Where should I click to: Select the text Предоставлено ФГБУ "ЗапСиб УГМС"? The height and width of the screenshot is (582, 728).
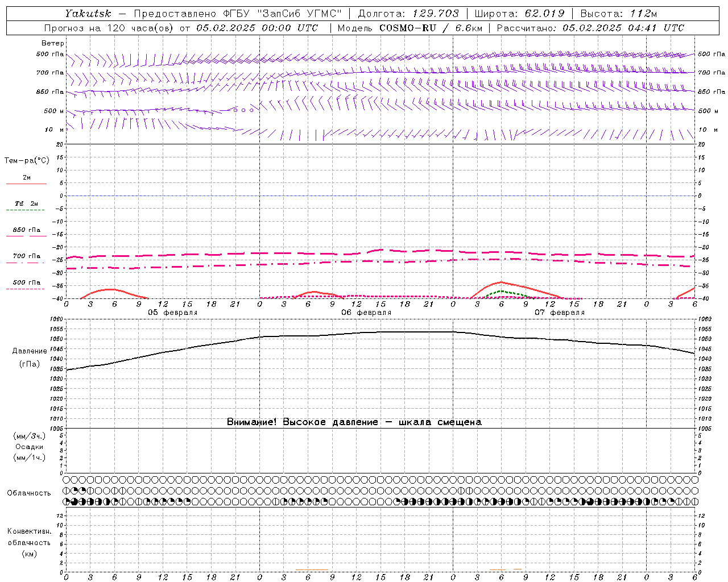click(238, 14)
